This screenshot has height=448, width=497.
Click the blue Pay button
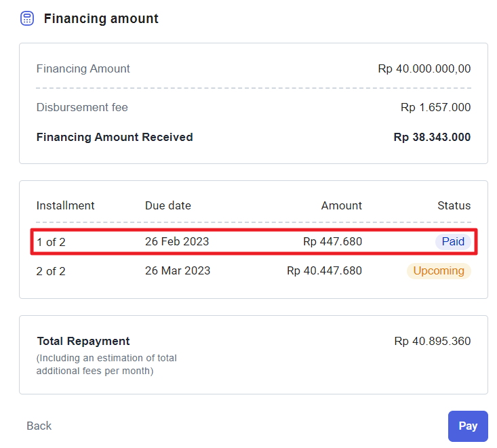468,426
